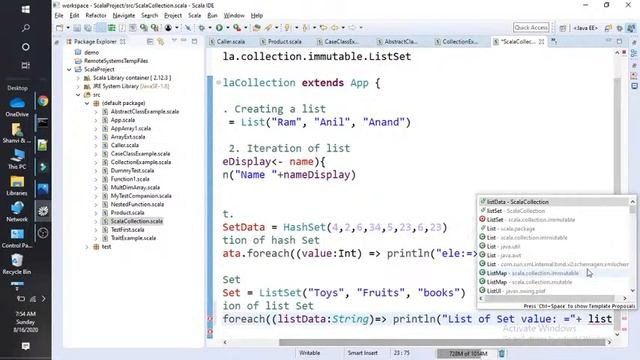This screenshot has height=360, width=640.
Task: Click the New file toolbar icon
Action: click(60, 28)
